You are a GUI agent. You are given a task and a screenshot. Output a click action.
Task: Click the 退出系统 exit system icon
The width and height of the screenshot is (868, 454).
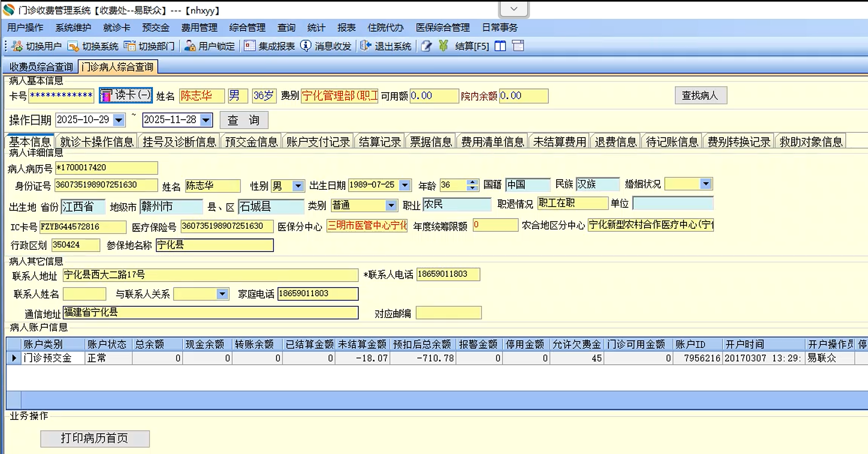[x=366, y=46]
